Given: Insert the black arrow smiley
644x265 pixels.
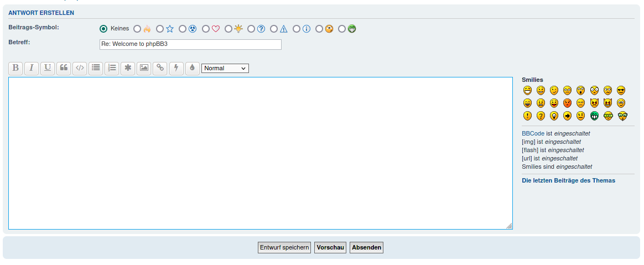Looking at the screenshot, I should coord(567,116).
